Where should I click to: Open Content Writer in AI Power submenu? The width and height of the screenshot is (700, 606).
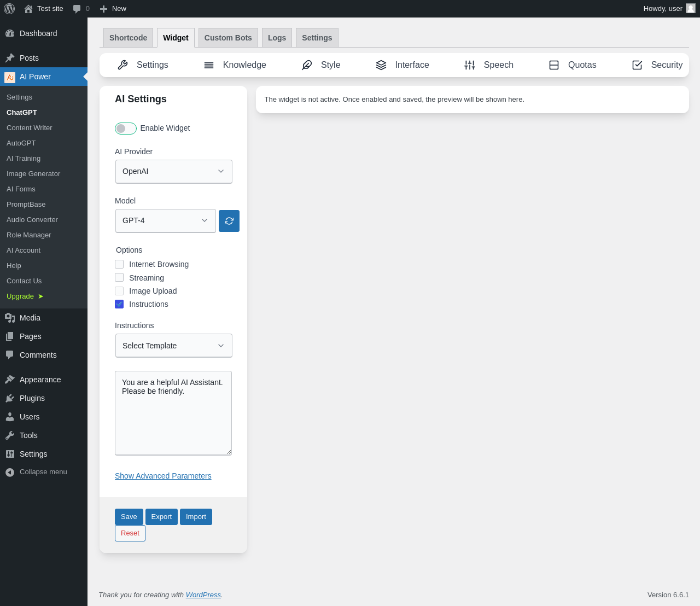point(30,128)
